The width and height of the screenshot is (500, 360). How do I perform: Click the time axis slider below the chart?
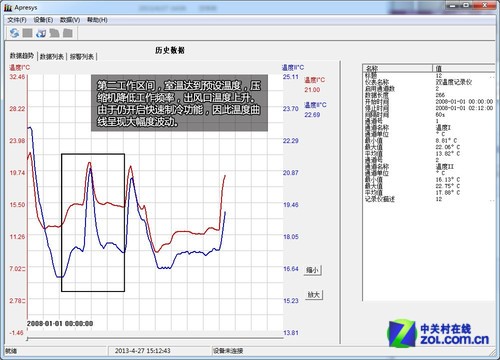click(155, 338)
